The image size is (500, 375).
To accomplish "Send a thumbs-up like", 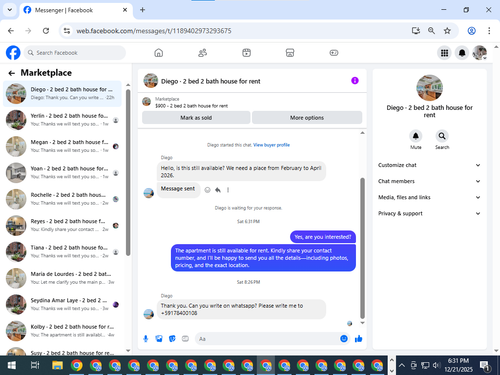I will (359, 339).
